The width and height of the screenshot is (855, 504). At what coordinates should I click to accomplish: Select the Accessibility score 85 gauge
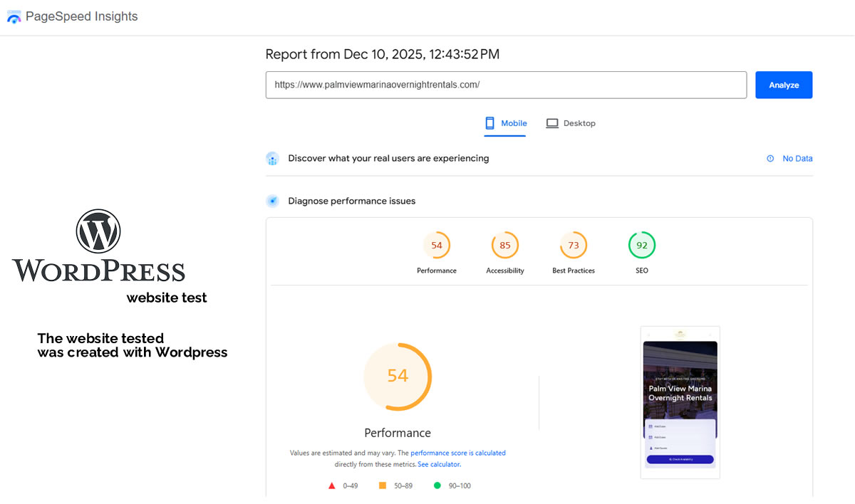pos(505,246)
